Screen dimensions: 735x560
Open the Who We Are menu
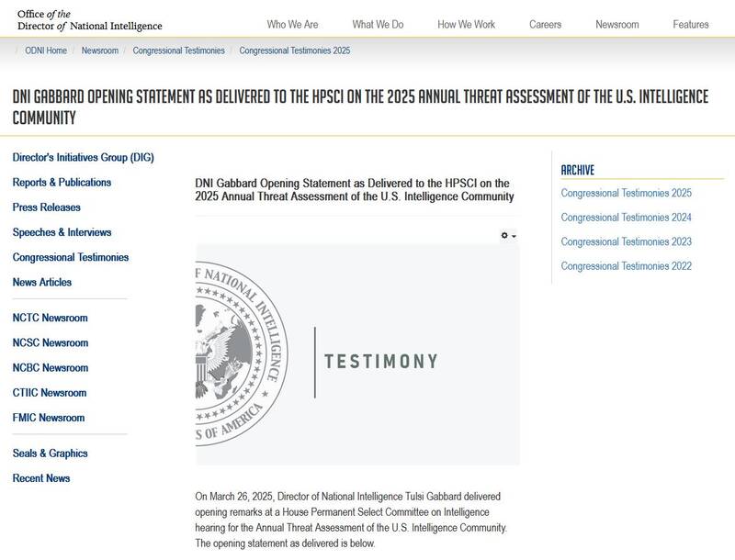coord(292,25)
